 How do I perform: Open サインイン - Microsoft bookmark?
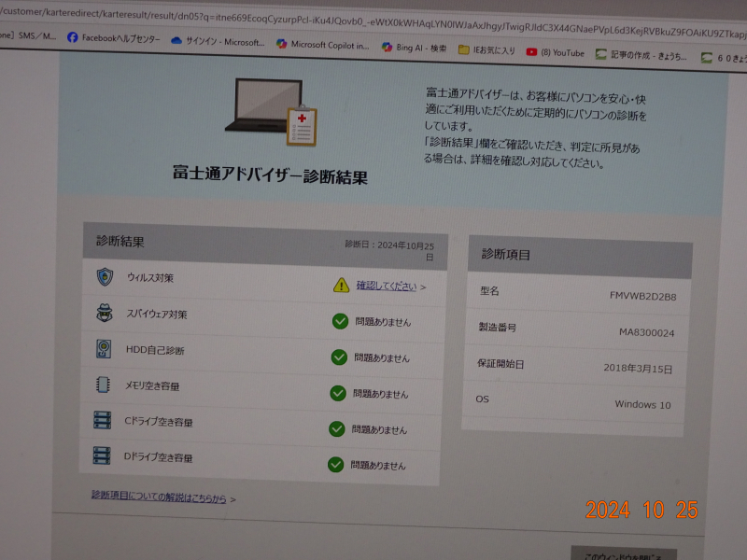pyautogui.click(x=218, y=42)
